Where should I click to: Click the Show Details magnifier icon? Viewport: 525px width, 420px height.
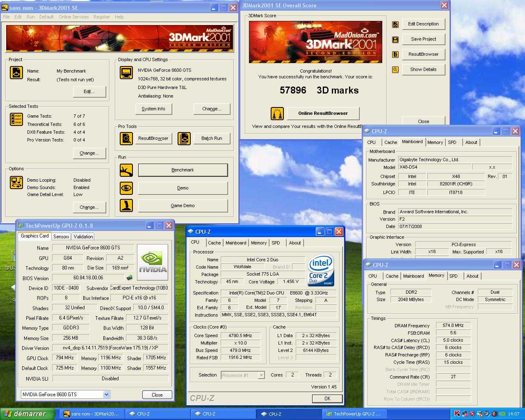[395, 70]
